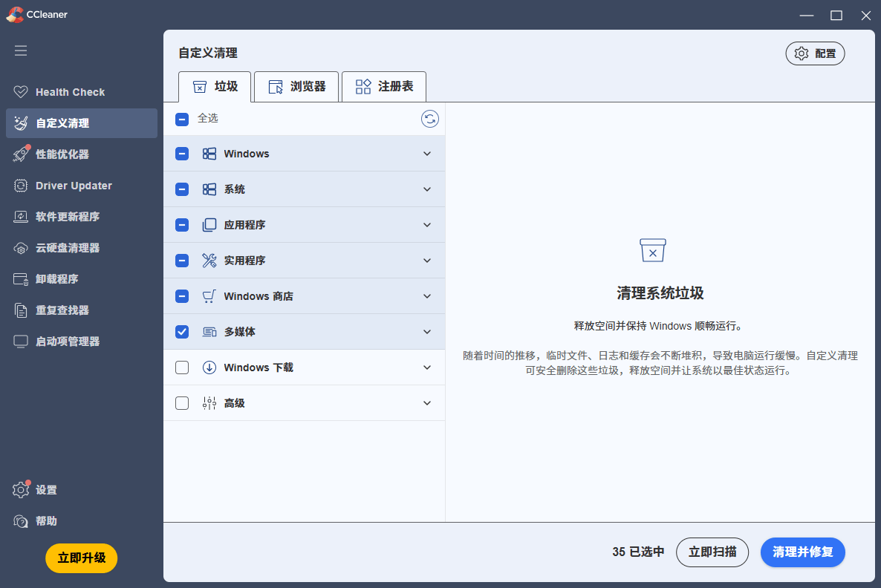Open 卸载程序 uninstall icon

pos(21,278)
